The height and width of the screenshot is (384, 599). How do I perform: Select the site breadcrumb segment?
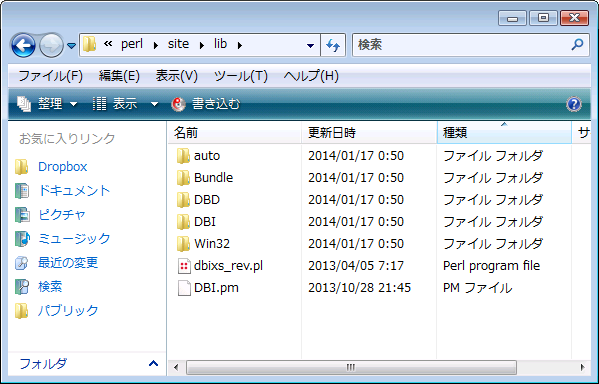click(x=178, y=44)
